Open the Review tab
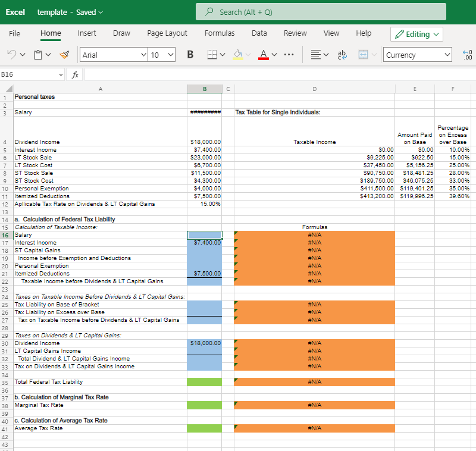Image resolution: width=476 pixels, height=451 pixels. point(295,33)
